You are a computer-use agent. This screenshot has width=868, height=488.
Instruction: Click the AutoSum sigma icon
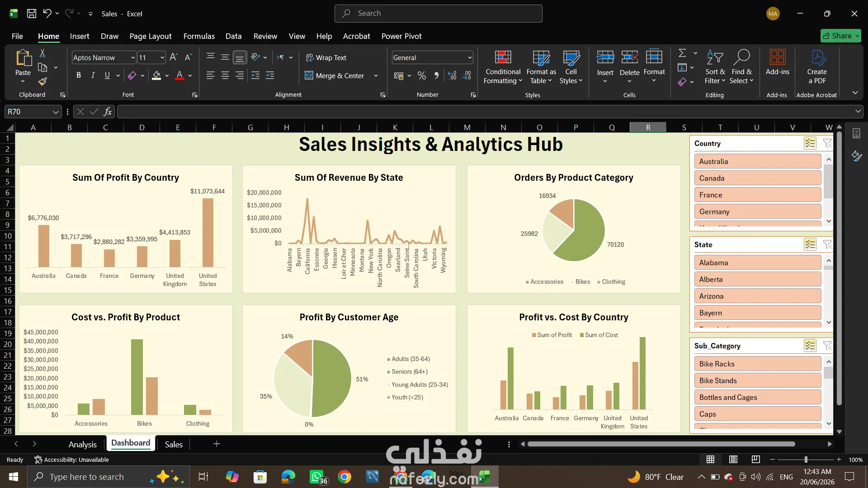(682, 53)
